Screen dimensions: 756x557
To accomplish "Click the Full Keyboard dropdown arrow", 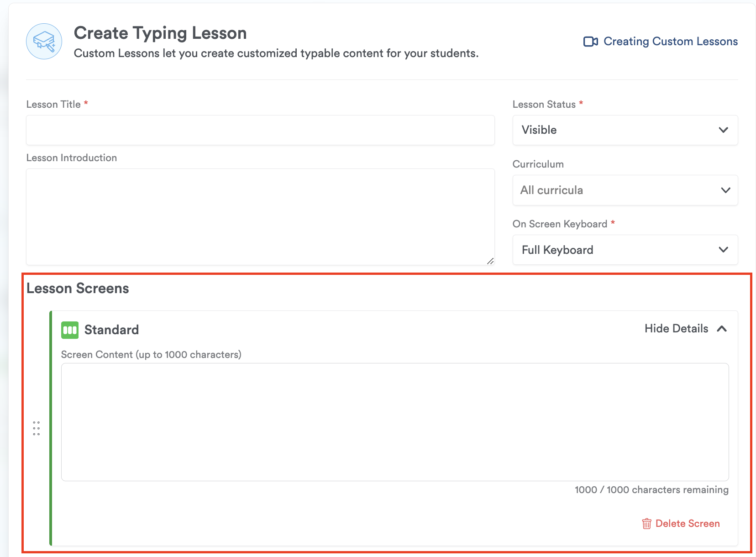I will 723,250.
